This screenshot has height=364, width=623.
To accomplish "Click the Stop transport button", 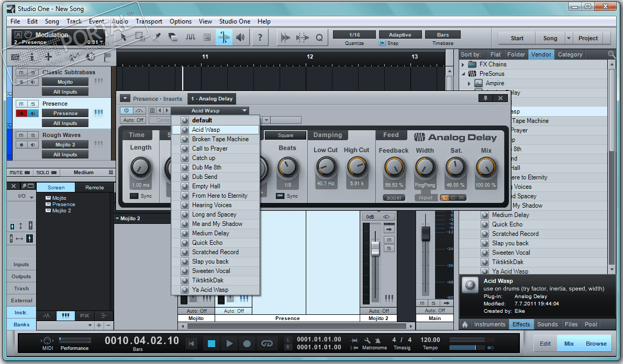I will 212,344.
